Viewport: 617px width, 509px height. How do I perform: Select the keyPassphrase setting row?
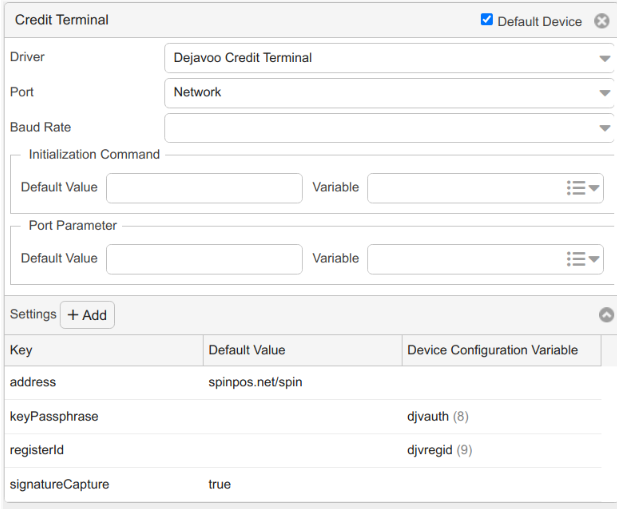click(303, 417)
